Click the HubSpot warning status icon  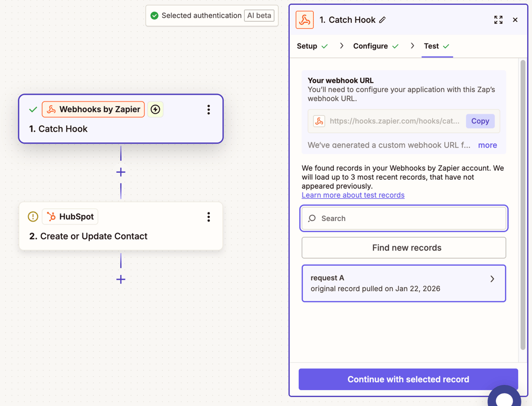pos(33,217)
